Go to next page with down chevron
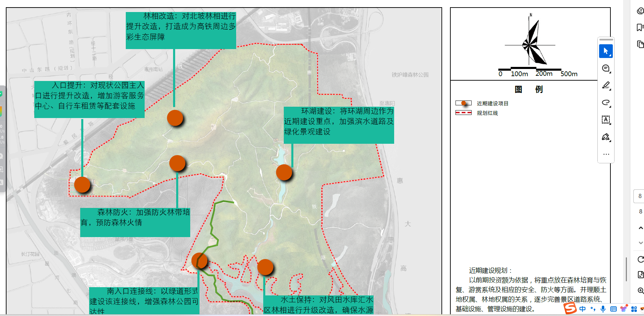Screen dimensions: 644x316 click(640, 243)
